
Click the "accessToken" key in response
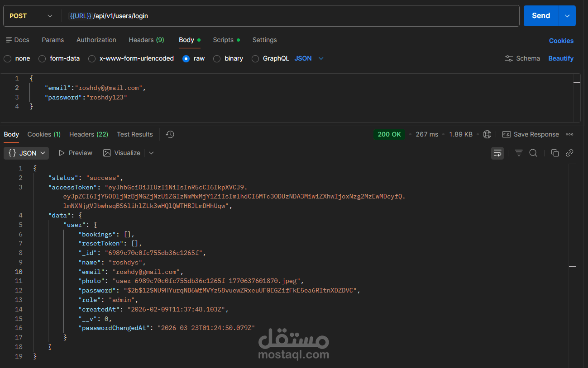point(73,187)
